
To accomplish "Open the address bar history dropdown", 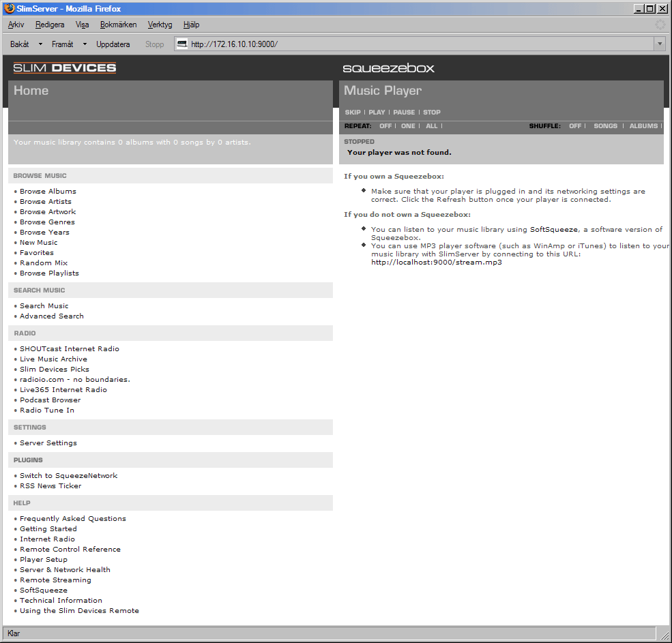I will point(660,44).
